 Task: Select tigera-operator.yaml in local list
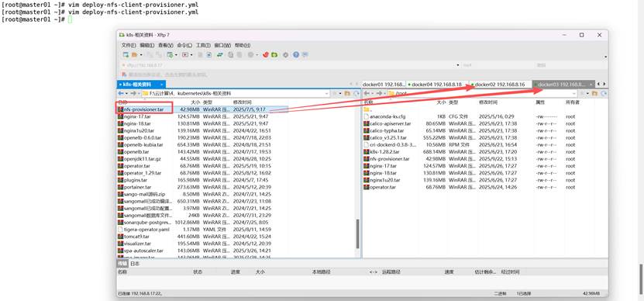click(143, 230)
